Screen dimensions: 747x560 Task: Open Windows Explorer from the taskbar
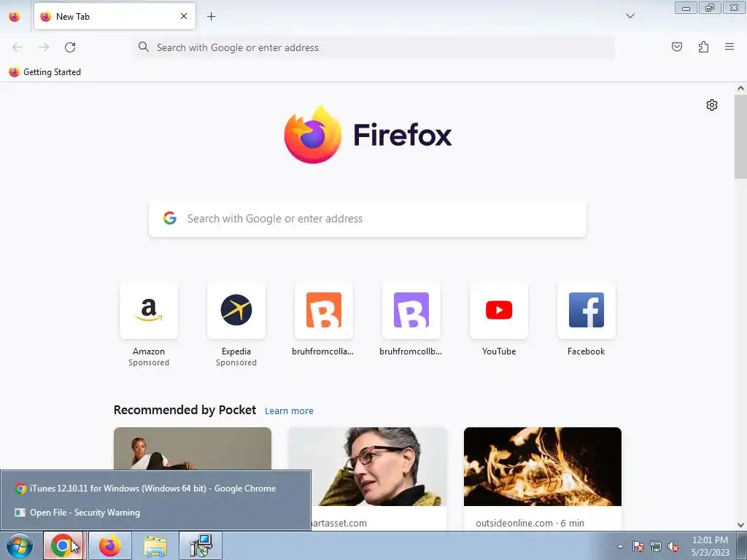pos(155,545)
